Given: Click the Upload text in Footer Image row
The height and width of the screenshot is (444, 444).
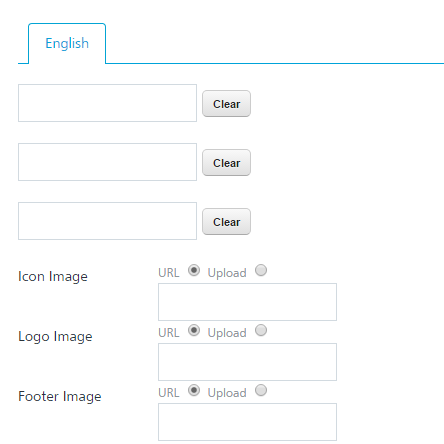Looking at the screenshot, I should tap(227, 393).
